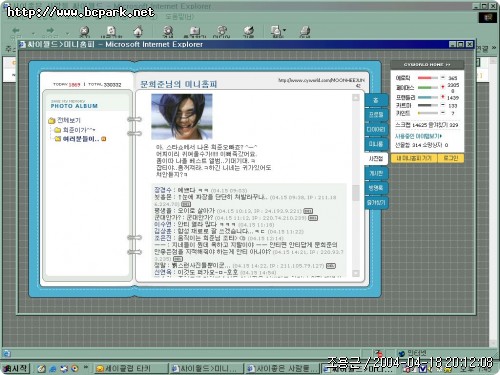Click Print icon in background IE toolbar
The image size is (500, 375).
305,31
